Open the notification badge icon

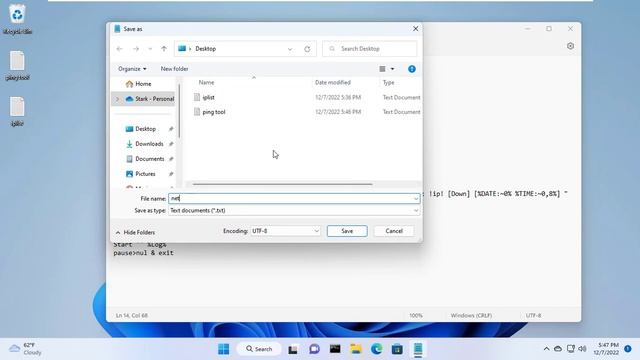[x=628, y=349]
